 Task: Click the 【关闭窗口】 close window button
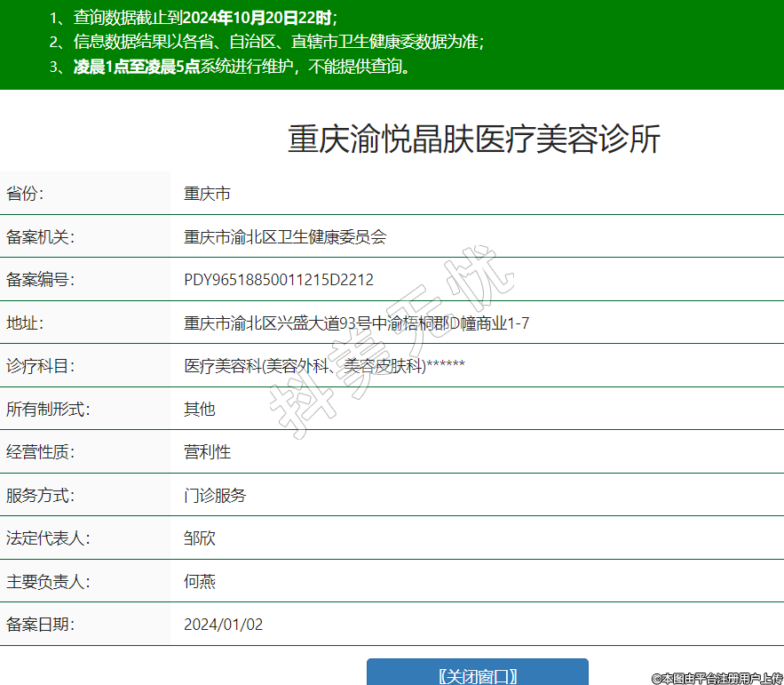(478, 675)
